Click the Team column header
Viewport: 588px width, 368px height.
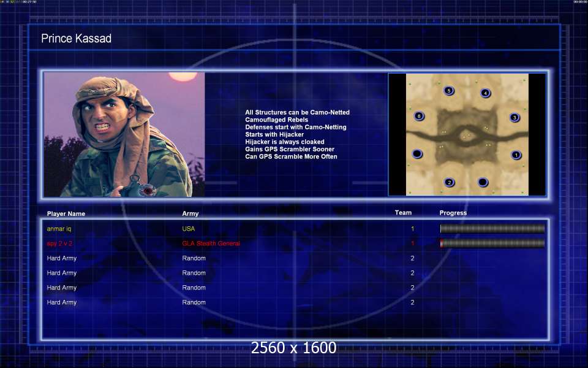[403, 213]
